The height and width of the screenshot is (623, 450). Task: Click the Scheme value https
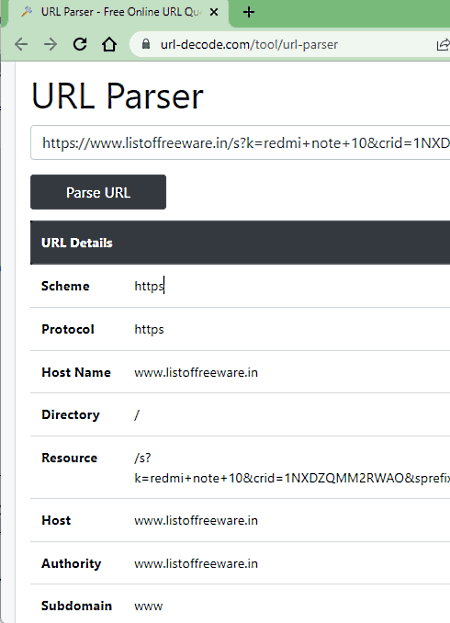click(x=149, y=286)
